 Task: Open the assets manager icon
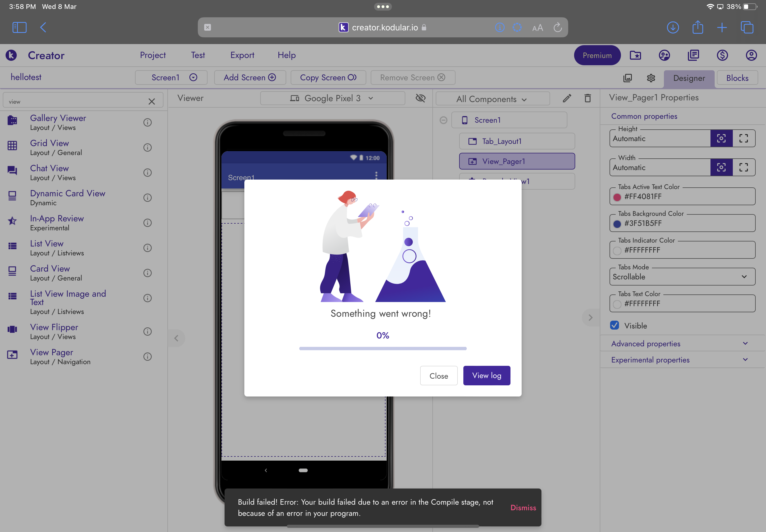[x=627, y=78]
